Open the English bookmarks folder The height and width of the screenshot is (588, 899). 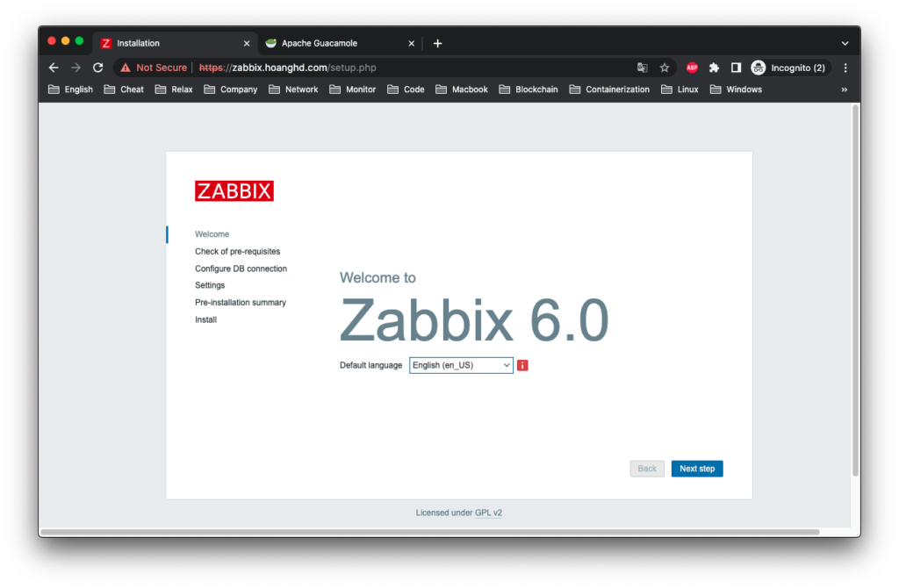[70, 90]
